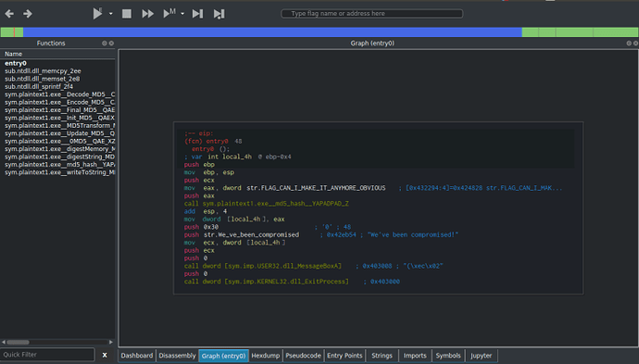Switch to the Jupyter tab

482,356
